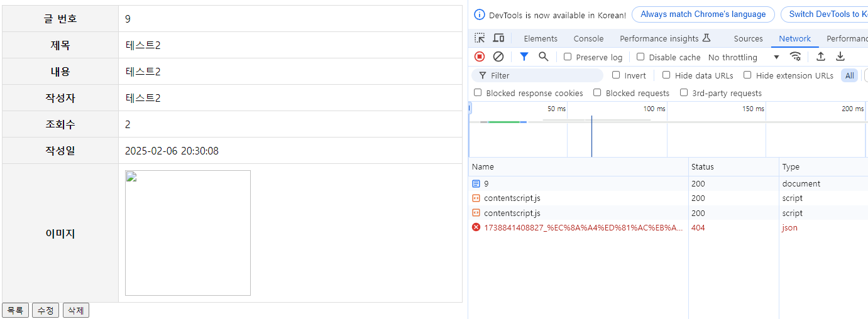This screenshot has width=868, height=319.
Task: Check Blocked response cookies checkbox
Action: (x=478, y=92)
